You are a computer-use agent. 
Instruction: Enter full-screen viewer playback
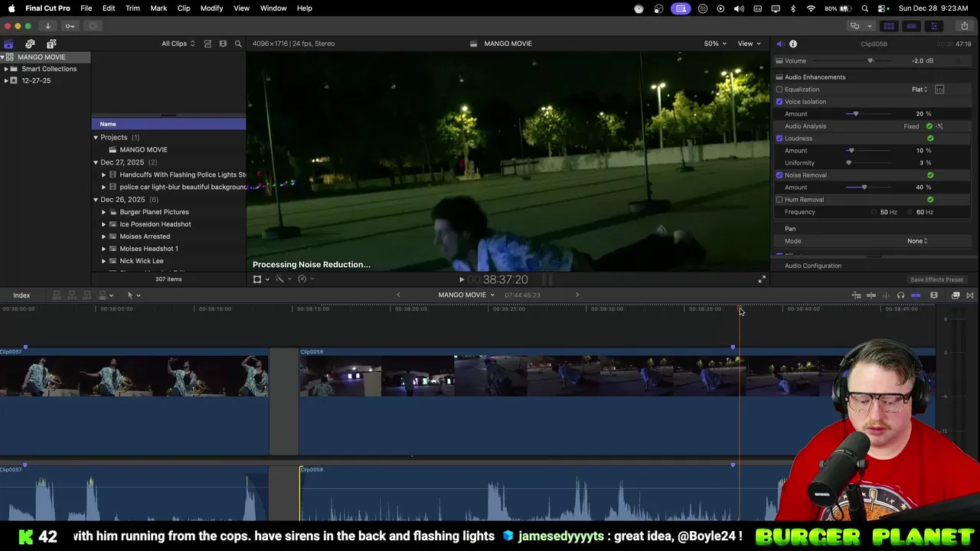tap(762, 279)
